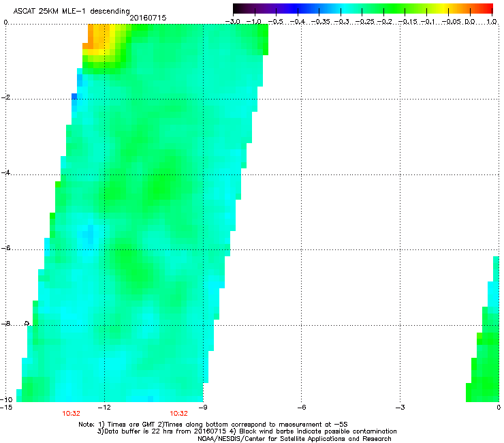Click the 'ASCAT 25KM MLE-1 descending' title
Viewport: 504px width, 443px height.
72,11
